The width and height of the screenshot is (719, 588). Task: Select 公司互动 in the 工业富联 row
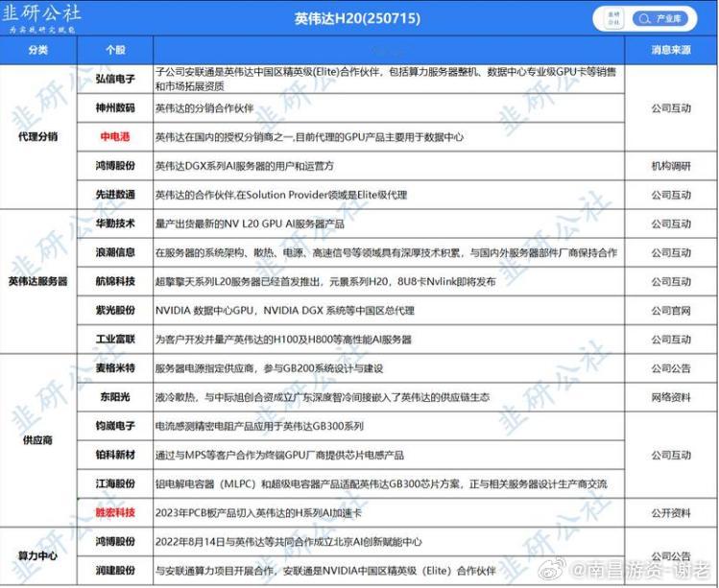click(x=671, y=340)
